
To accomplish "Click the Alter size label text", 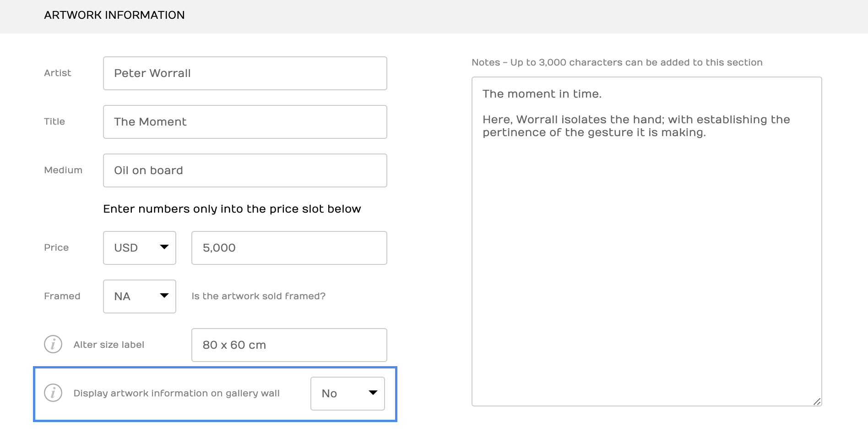I will pyautogui.click(x=109, y=345).
